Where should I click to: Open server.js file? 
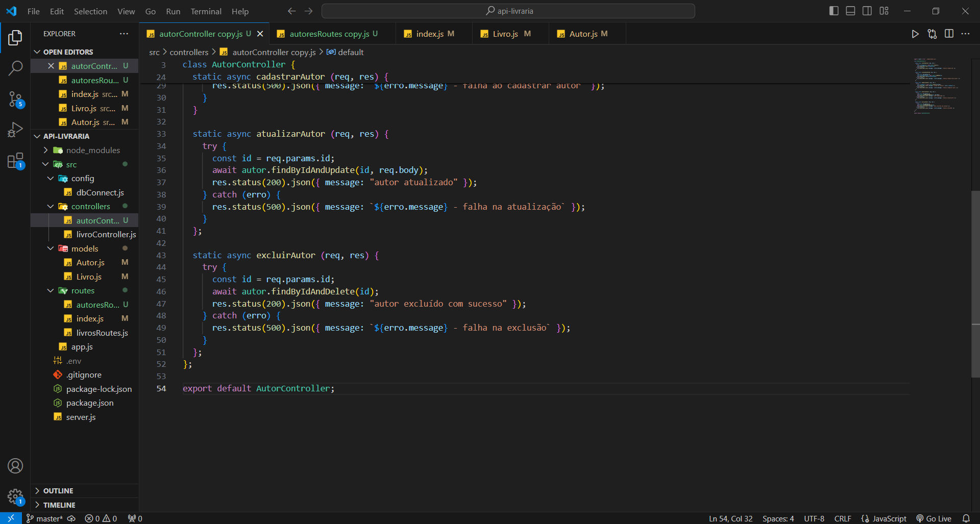click(x=85, y=417)
